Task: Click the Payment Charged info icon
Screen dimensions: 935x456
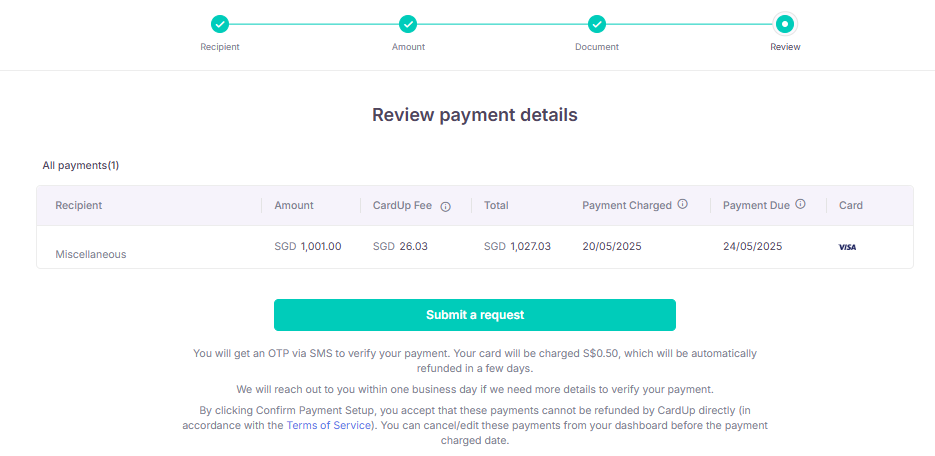Action: click(683, 204)
